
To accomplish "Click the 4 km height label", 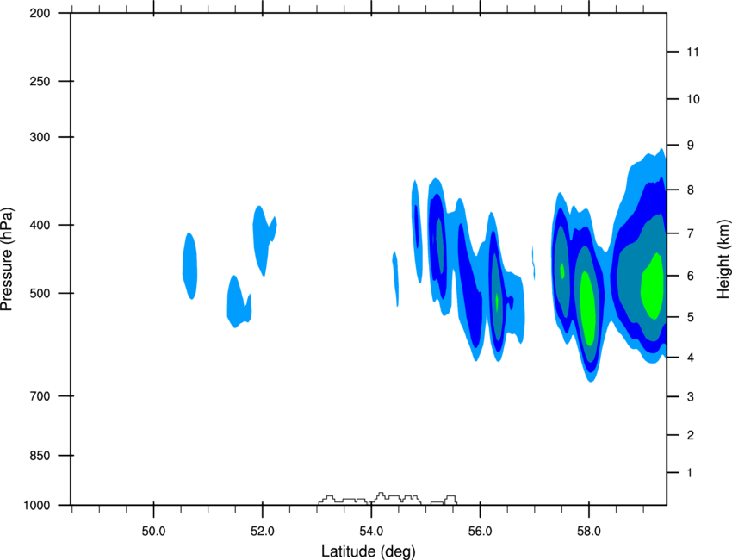I will click(x=691, y=358).
